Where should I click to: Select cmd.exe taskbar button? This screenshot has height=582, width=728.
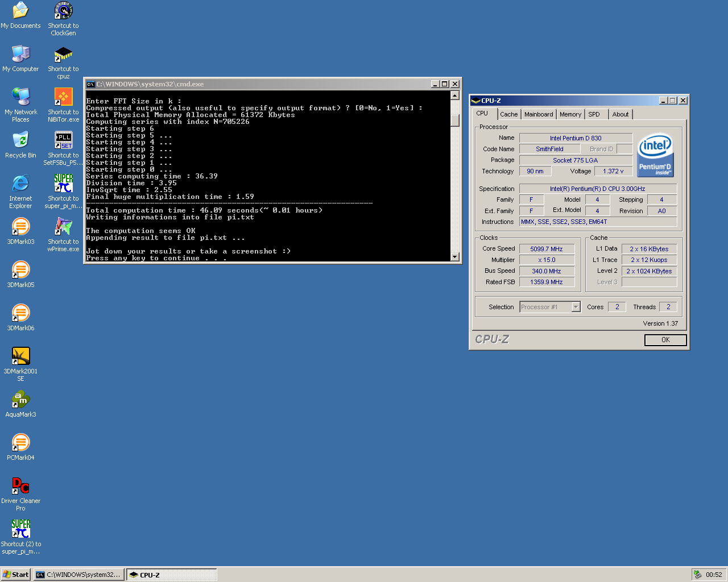[x=78, y=575]
